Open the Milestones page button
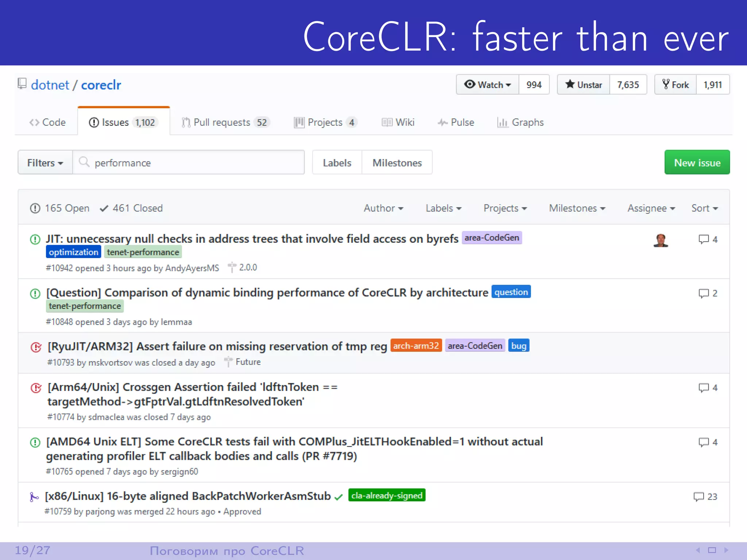This screenshot has height=560, width=747. pyautogui.click(x=397, y=163)
